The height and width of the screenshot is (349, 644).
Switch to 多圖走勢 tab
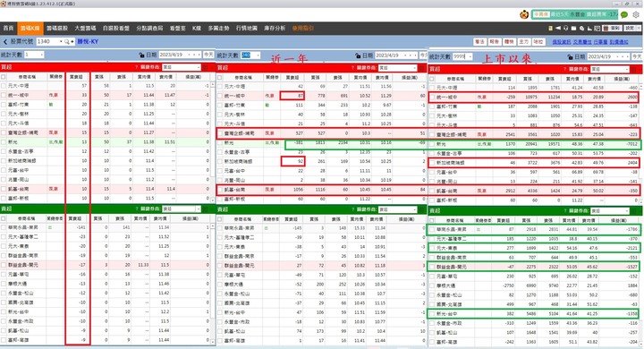(218, 29)
